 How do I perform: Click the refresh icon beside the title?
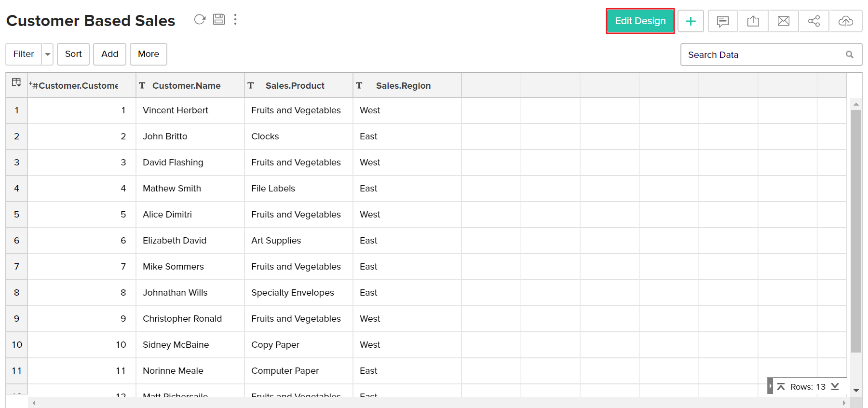(200, 19)
